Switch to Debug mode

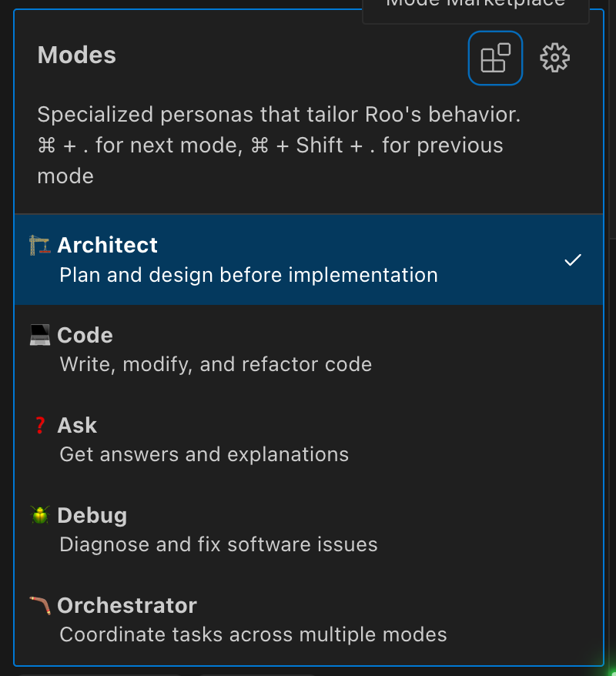click(x=309, y=530)
